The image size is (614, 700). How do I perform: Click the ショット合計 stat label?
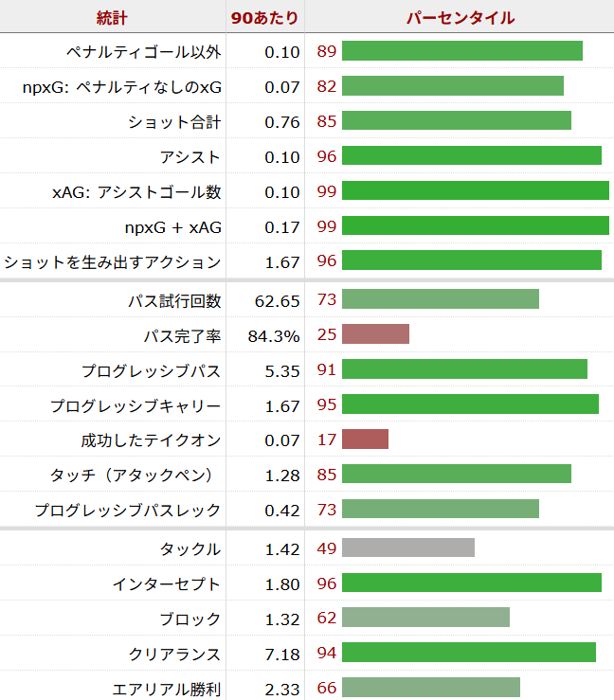pos(173,121)
